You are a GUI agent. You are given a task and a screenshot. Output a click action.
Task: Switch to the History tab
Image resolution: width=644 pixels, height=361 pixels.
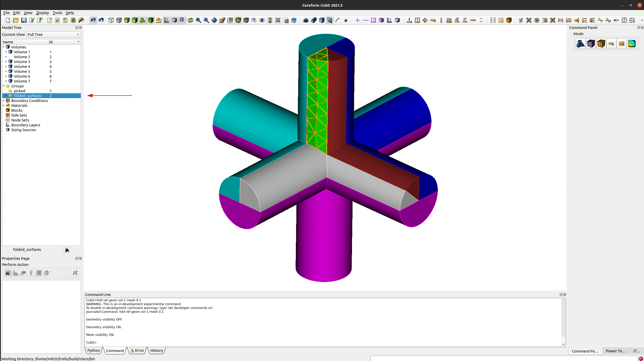point(156,350)
